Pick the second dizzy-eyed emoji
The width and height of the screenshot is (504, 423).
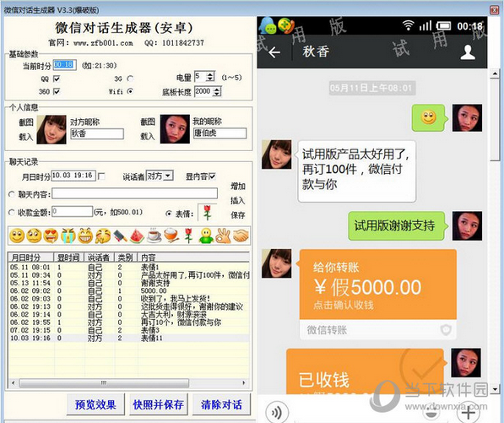[x=34, y=236]
